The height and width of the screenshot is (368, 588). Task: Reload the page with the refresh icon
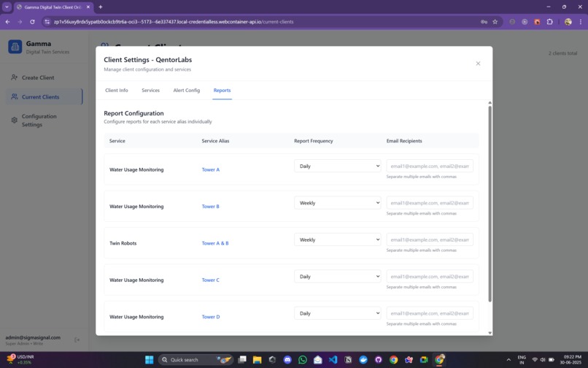[x=32, y=22]
